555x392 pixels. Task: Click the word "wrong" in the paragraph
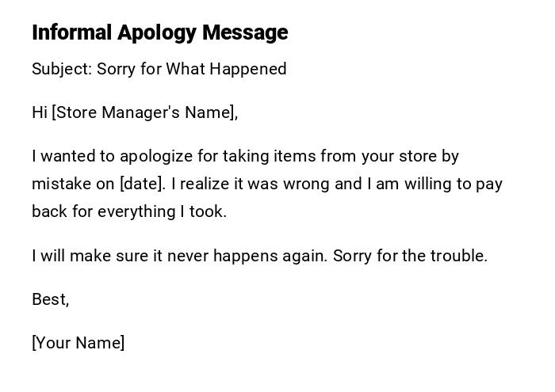[x=306, y=184]
